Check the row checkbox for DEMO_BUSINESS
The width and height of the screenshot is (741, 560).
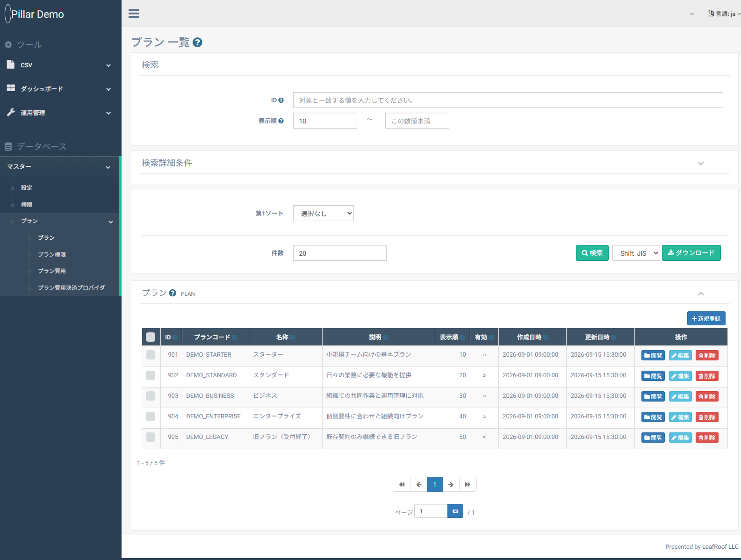151,396
